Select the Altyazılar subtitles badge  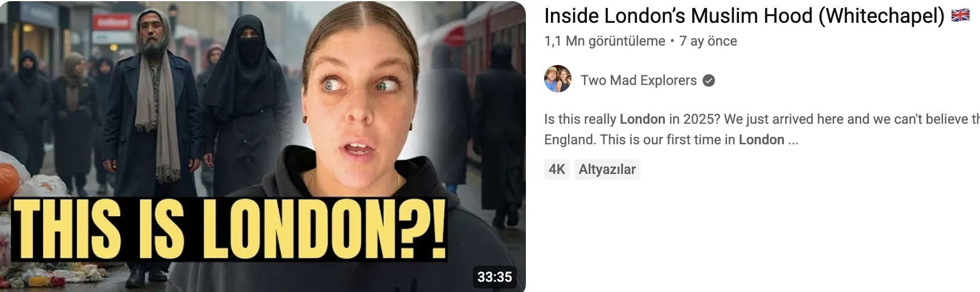pyautogui.click(x=607, y=169)
